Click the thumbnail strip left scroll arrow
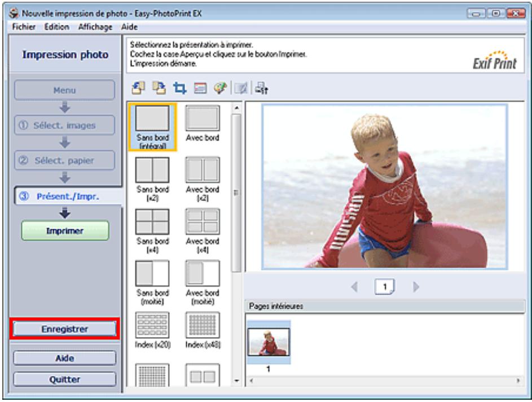 251,381
